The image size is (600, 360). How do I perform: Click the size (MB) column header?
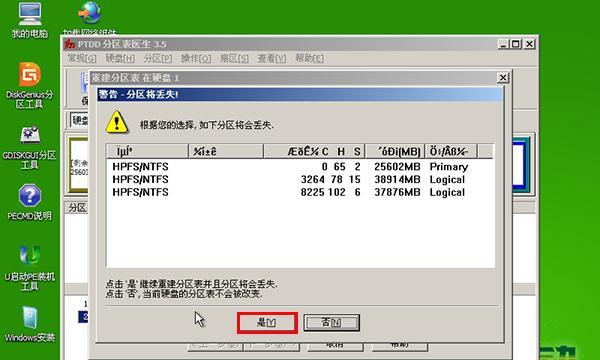click(395, 151)
